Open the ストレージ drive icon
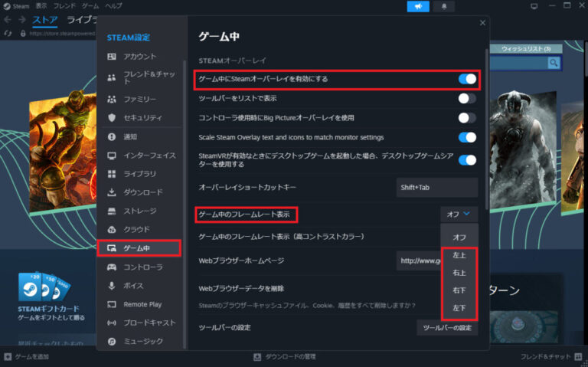 (x=112, y=211)
